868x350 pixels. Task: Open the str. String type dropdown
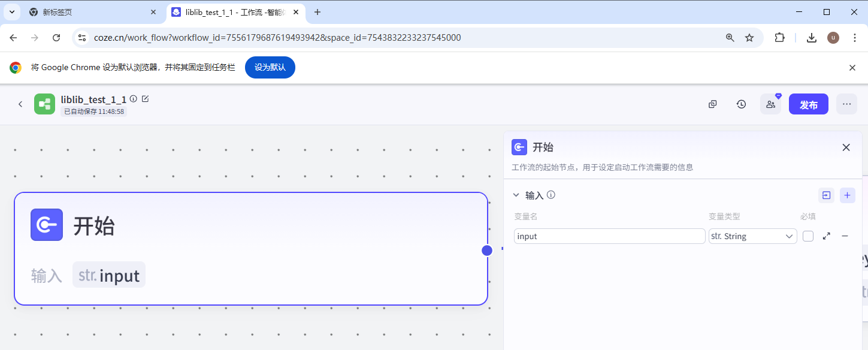click(x=752, y=236)
